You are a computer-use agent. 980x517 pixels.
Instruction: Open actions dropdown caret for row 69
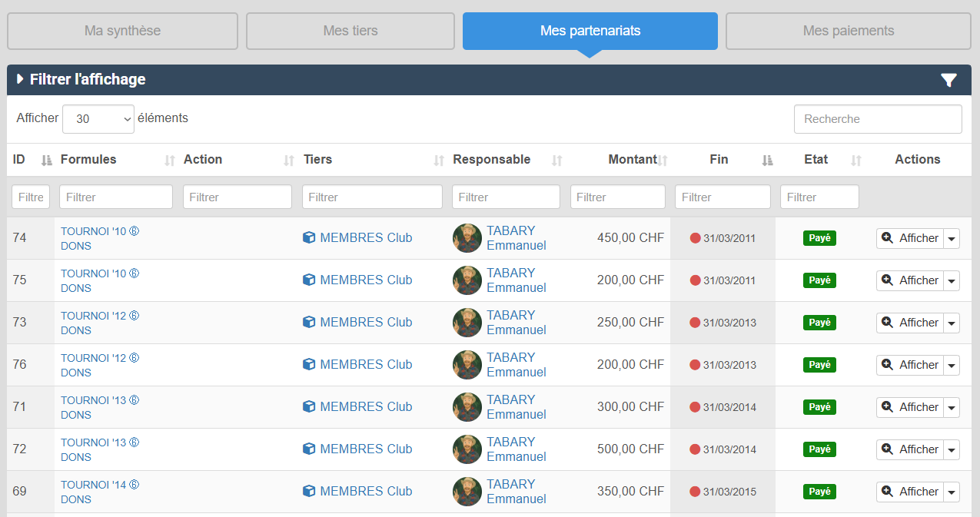point(952,492)
